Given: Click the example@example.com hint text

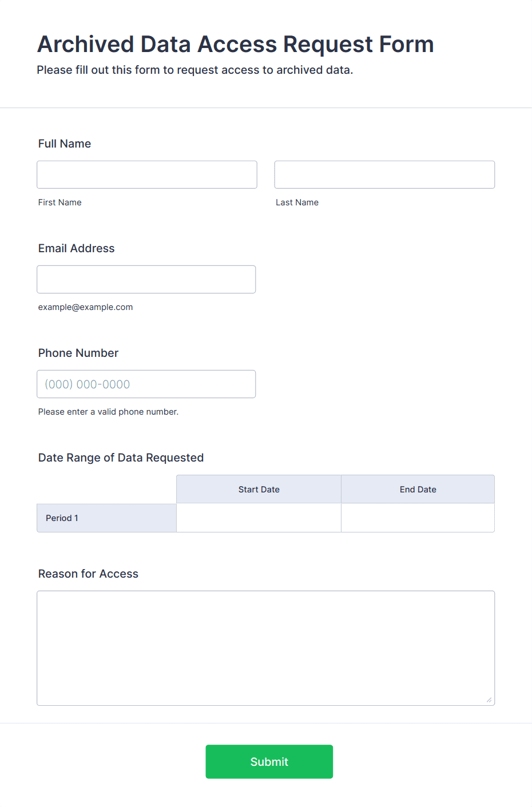Looking at the screenshot, I should [86, 307].
